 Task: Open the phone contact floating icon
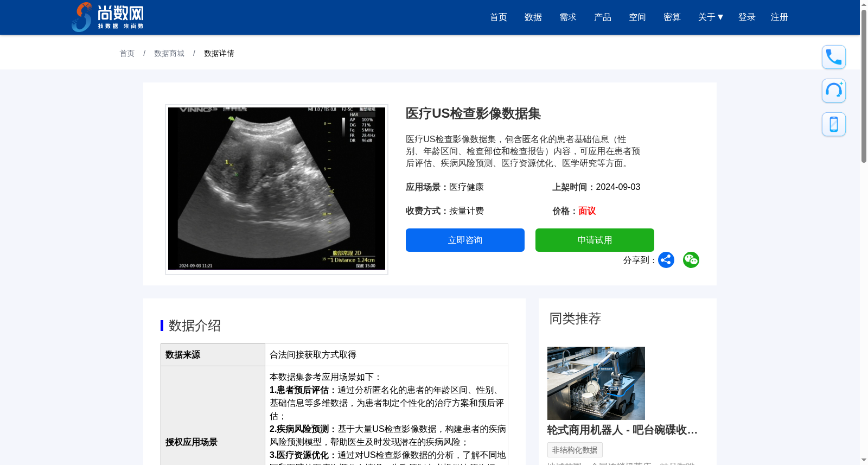click(x=834, y=57)
